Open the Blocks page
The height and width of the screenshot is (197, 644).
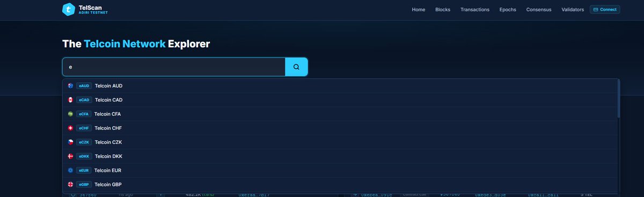pos(443,10)
